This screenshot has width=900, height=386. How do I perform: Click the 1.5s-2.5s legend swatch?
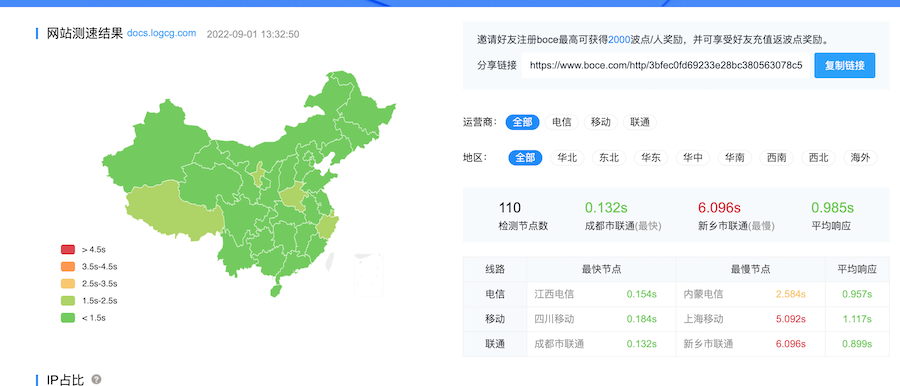68,300
